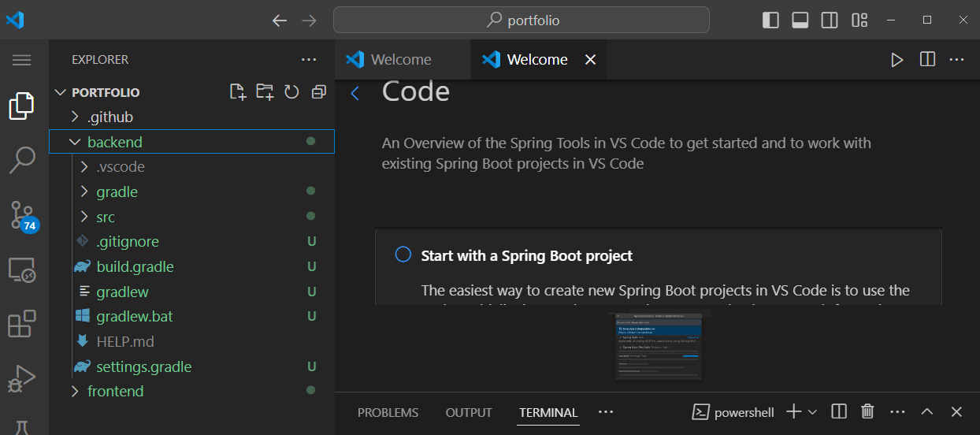The image size is (980, 435).
Task: Close the terminal panel
Action: (956, 411)
